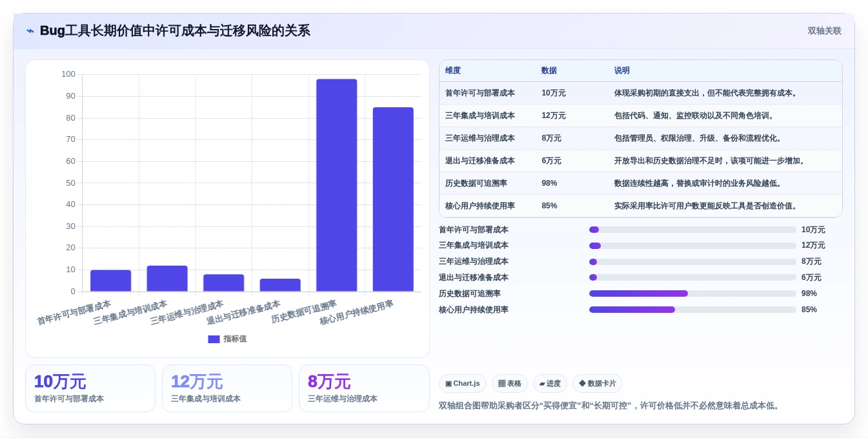
Task: Click description starting 实际采用率比许可用户数
Action: click(x=707, y=206)
